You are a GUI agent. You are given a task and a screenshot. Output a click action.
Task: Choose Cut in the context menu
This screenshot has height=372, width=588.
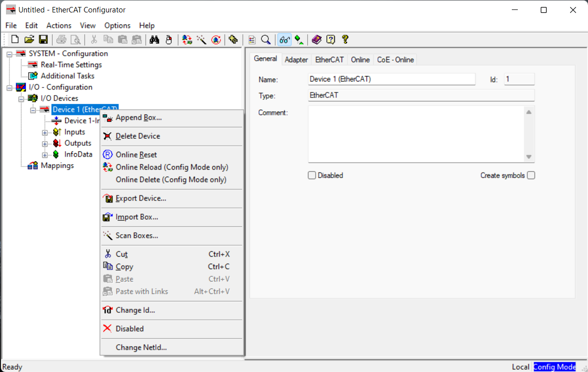172,254
